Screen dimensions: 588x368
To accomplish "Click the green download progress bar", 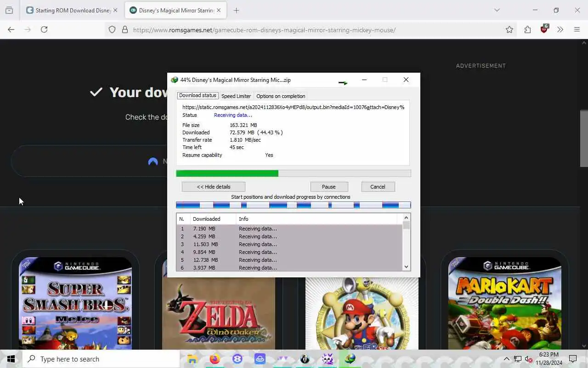I will 294,173.
